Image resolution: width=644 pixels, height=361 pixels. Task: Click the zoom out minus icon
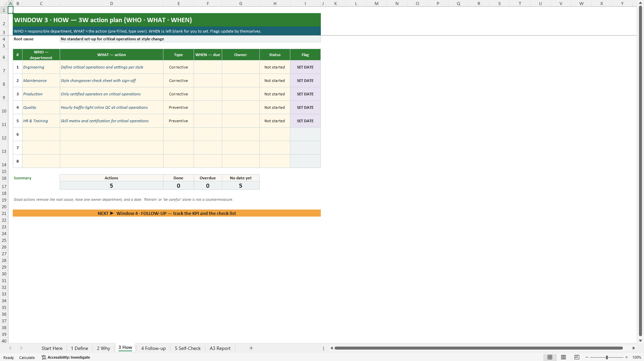[587, 357]
